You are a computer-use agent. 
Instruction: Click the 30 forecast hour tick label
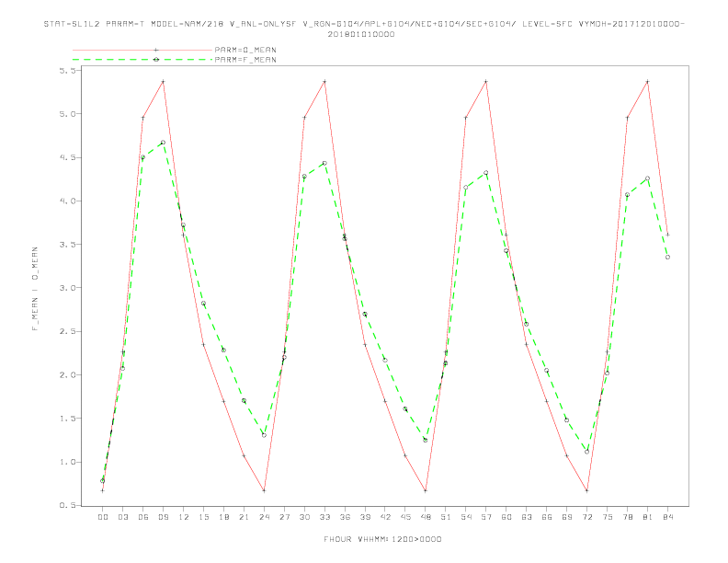tap(304, 517)
